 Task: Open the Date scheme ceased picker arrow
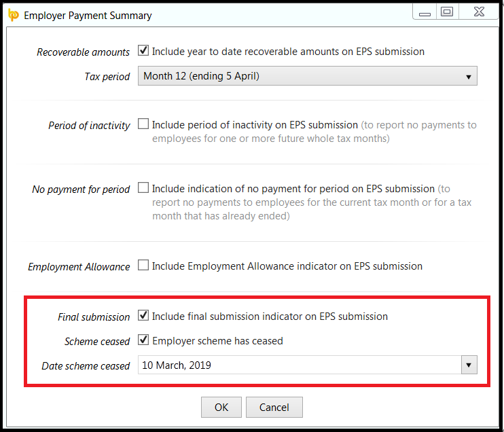469,365
